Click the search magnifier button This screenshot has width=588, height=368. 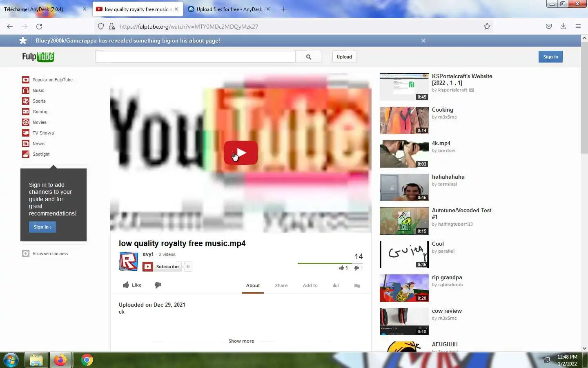309,57
